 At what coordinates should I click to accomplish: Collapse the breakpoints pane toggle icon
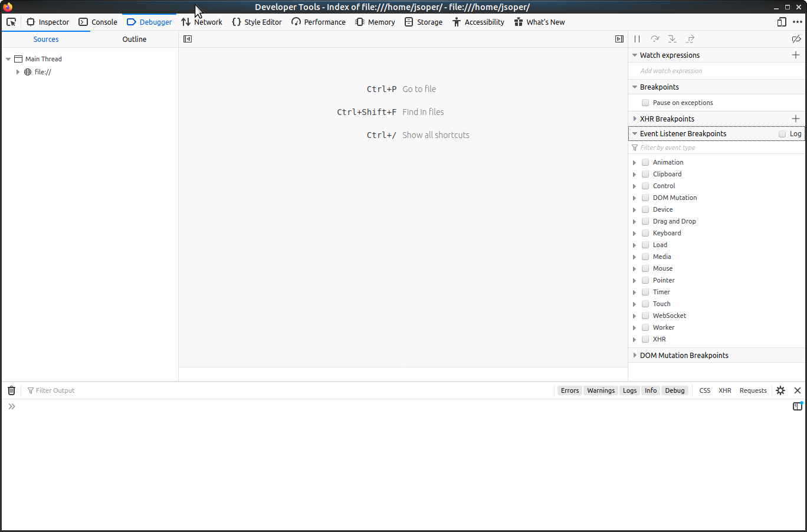619,39
